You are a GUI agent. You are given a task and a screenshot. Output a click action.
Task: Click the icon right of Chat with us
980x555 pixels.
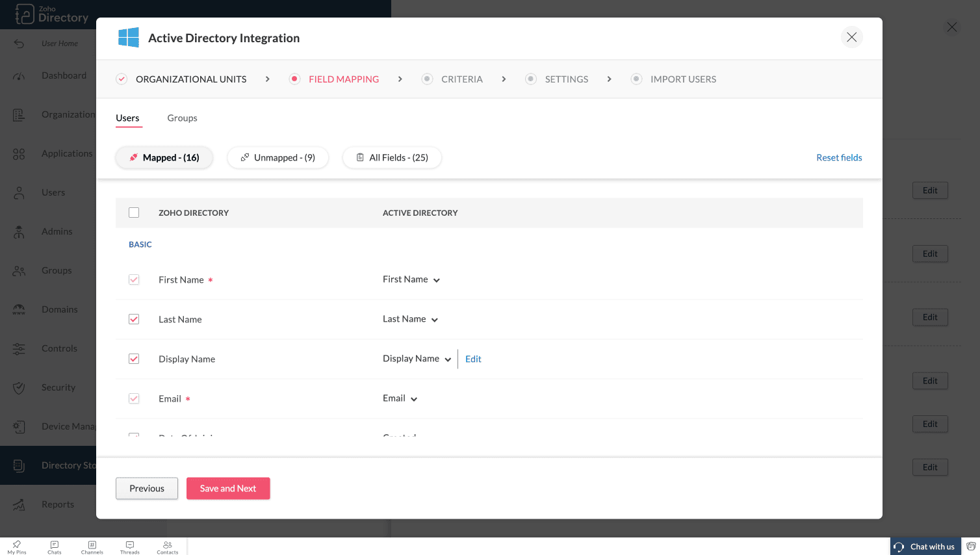971,547
